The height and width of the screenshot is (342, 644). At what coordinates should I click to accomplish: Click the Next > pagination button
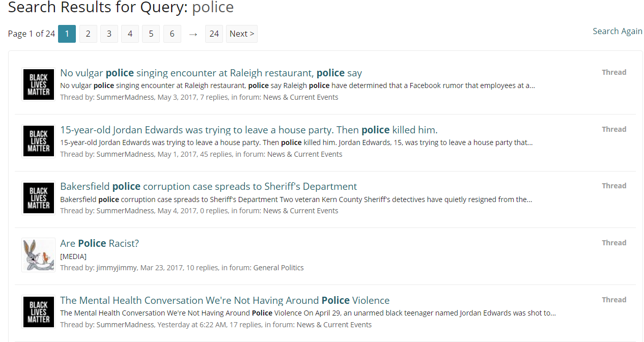[x=242, y=34]
